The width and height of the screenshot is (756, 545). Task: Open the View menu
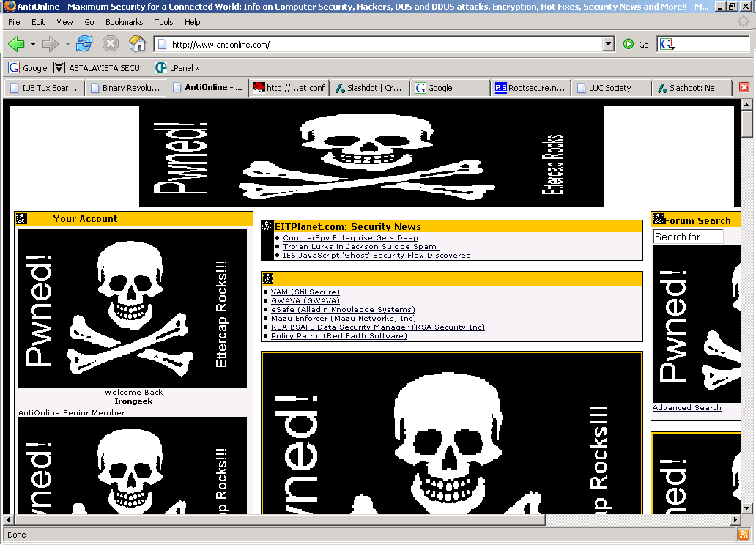coord(64,22)
